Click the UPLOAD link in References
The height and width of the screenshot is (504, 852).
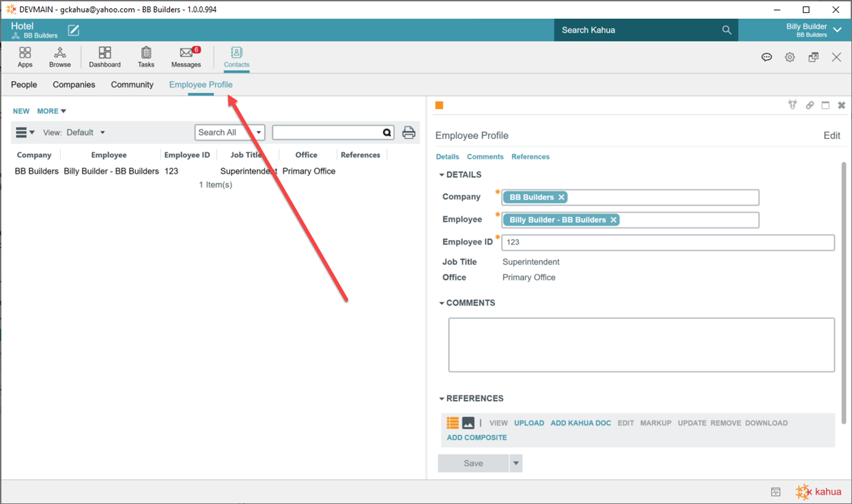click(x=529, y=423)
